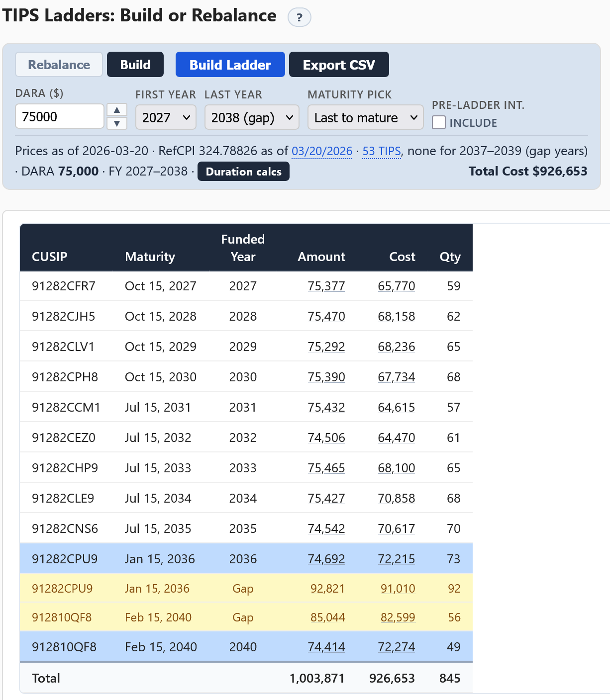Image resolution: width=610 pixels, height=700 pixels.
Task: Expand the Last Year 2038 (gap) dropdown
Action: coord(252,117)
